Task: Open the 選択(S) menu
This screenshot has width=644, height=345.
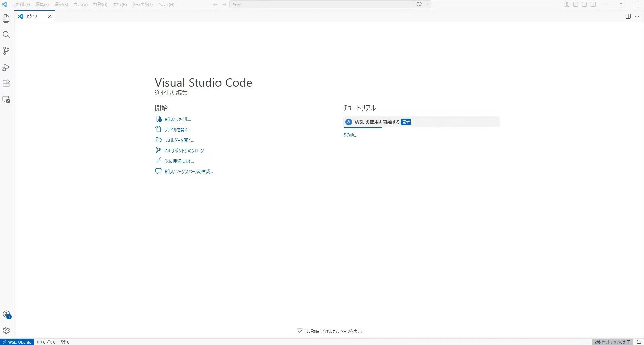Action: pyautogui.click(x=61, y=4)
